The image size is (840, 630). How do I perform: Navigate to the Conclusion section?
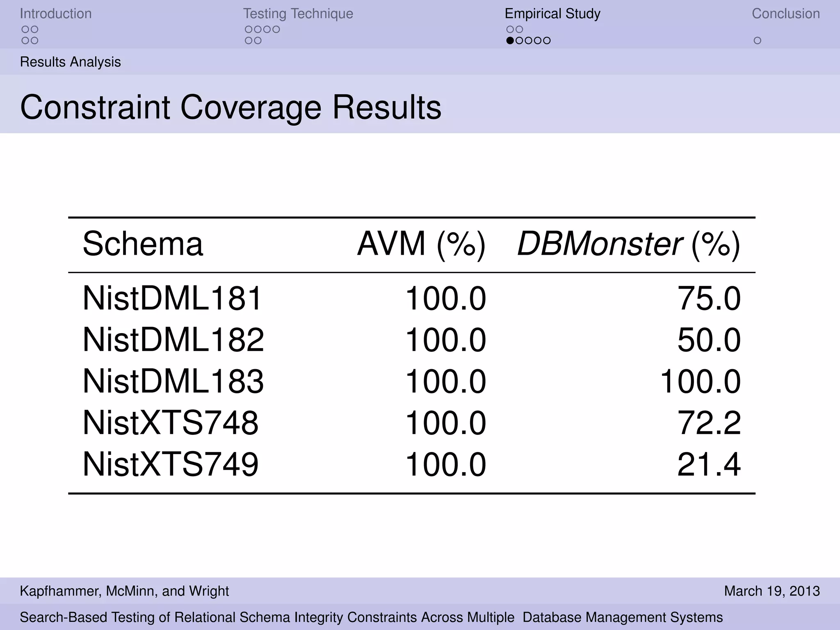pos(786,14)
